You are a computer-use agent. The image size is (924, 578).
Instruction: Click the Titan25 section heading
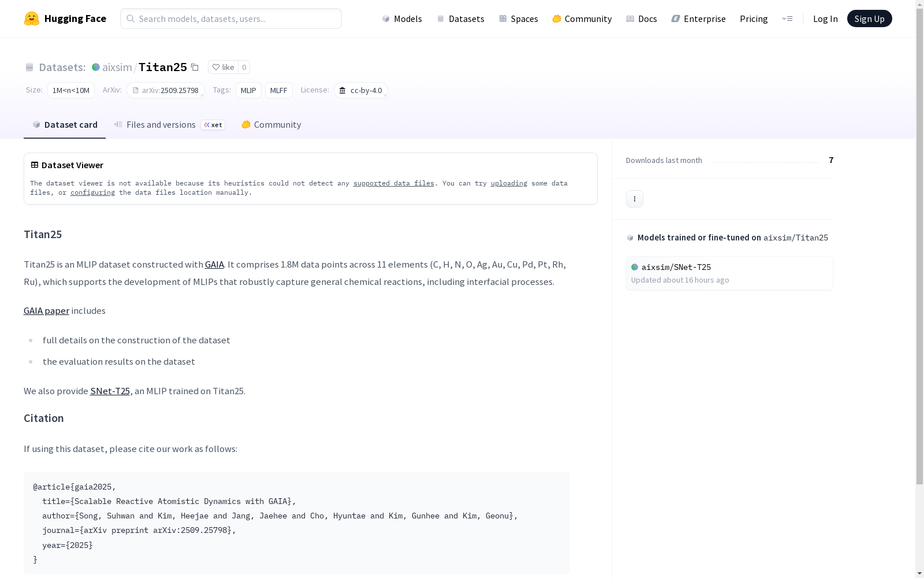[43, 234]
